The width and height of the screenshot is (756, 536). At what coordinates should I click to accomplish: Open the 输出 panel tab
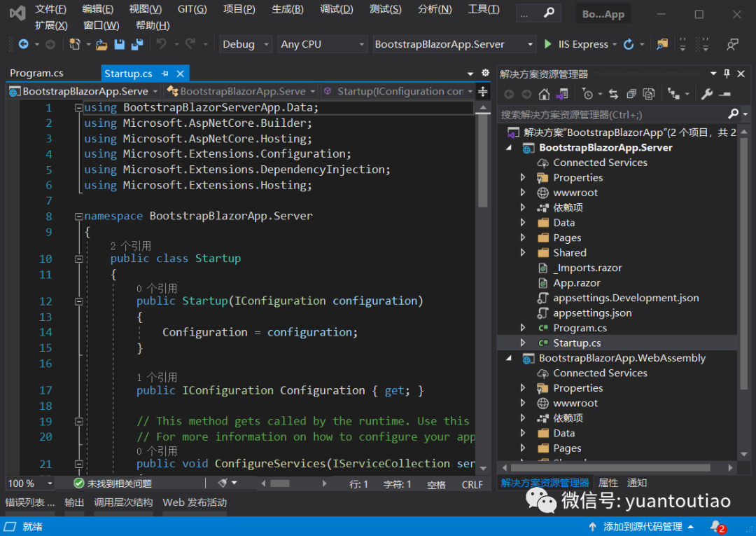click(74, 502)
